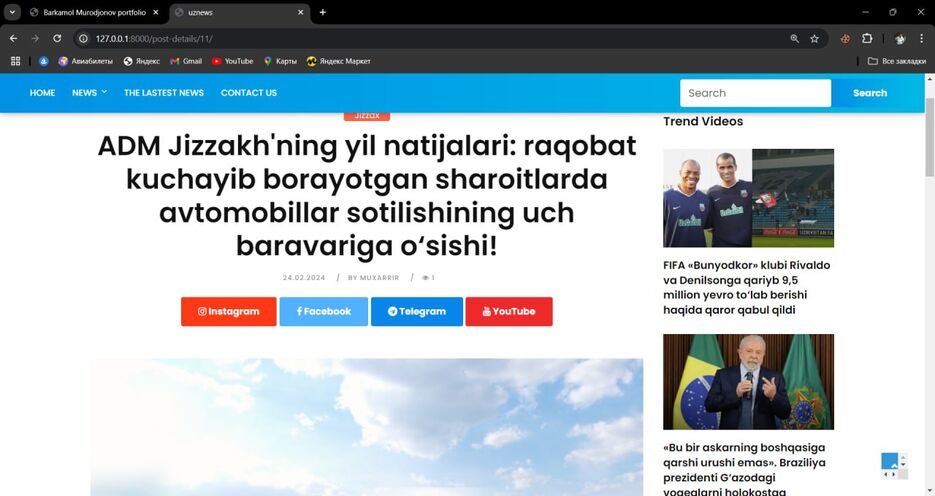Open the cookie extension icon
935x496 pixels.
(845, 38)
